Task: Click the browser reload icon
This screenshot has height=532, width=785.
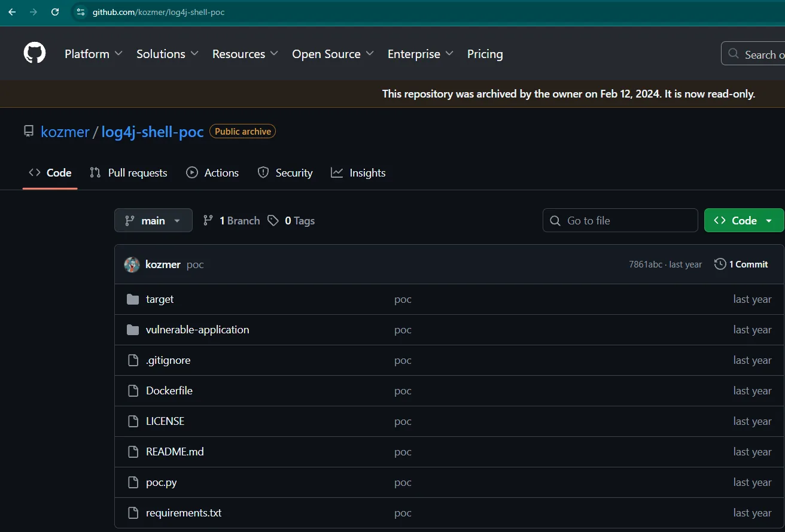Action: point(55,12)
